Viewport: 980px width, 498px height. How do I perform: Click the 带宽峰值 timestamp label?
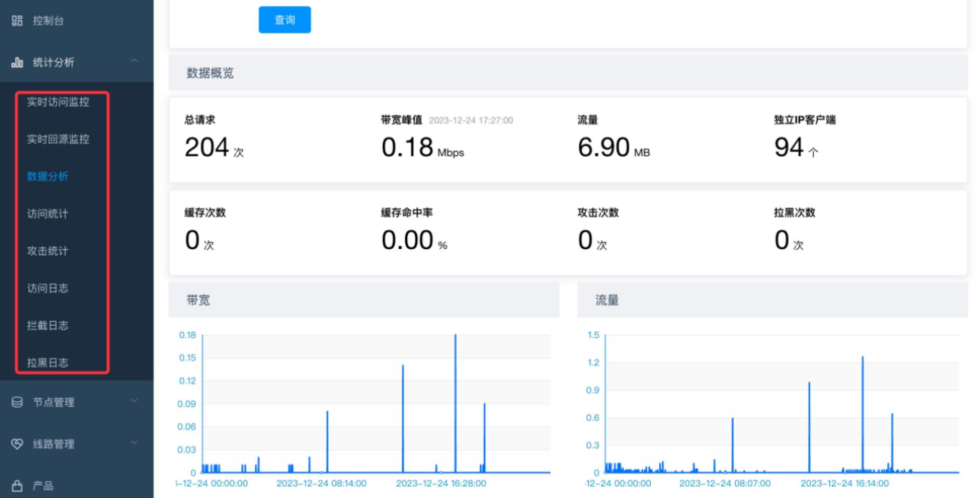coord(471,121)
